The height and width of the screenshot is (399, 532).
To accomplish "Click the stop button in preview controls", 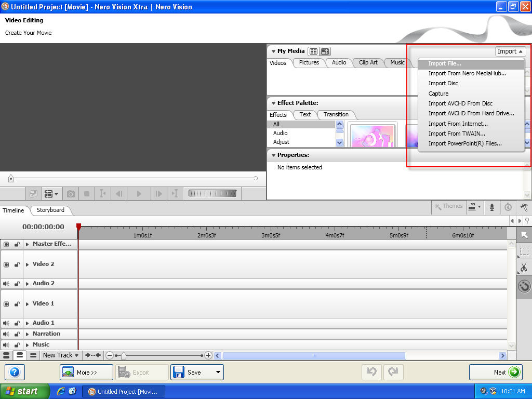I will (87, 194).
